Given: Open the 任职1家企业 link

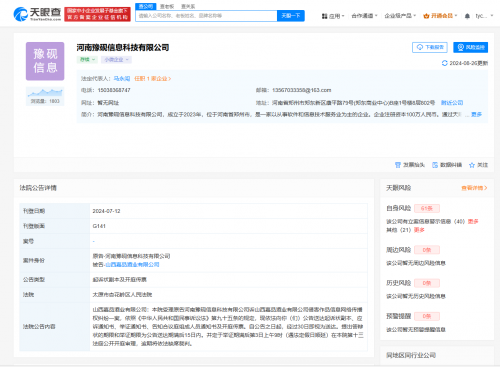Looking at the screenshot, I should click(153, 79).
